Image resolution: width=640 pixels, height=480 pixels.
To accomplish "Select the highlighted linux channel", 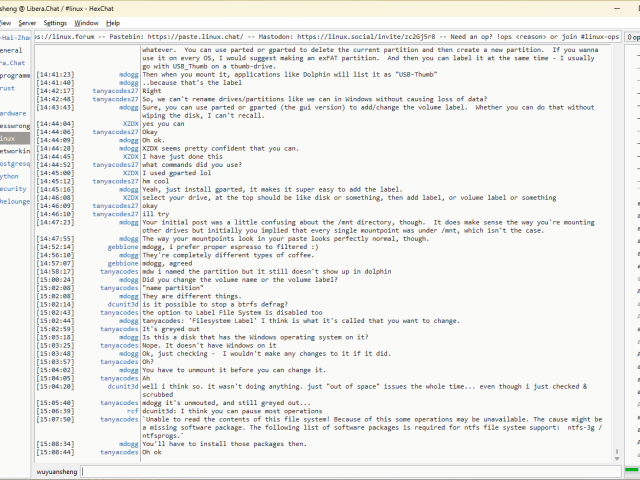I will (x=10, y=138).
